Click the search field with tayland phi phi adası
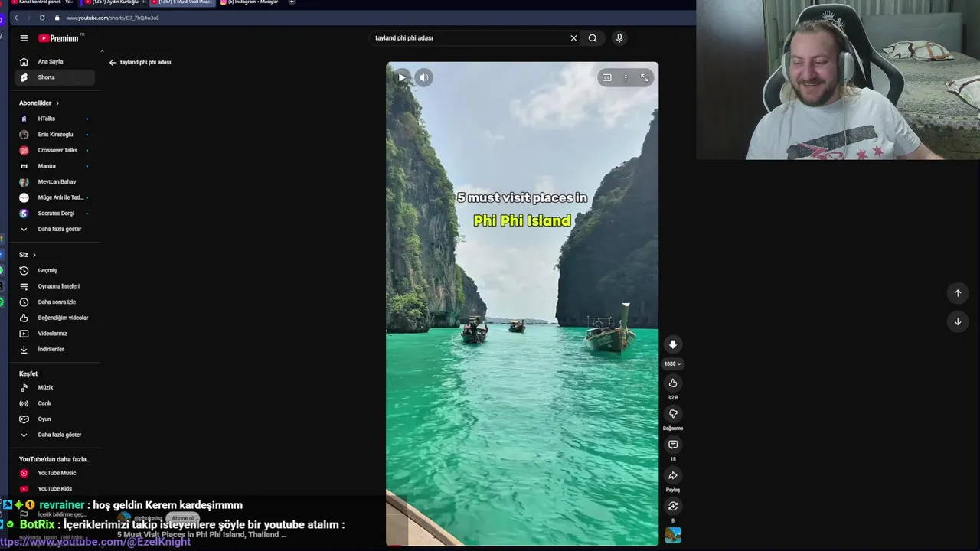The image size is (980, 551). coord(469,38)
